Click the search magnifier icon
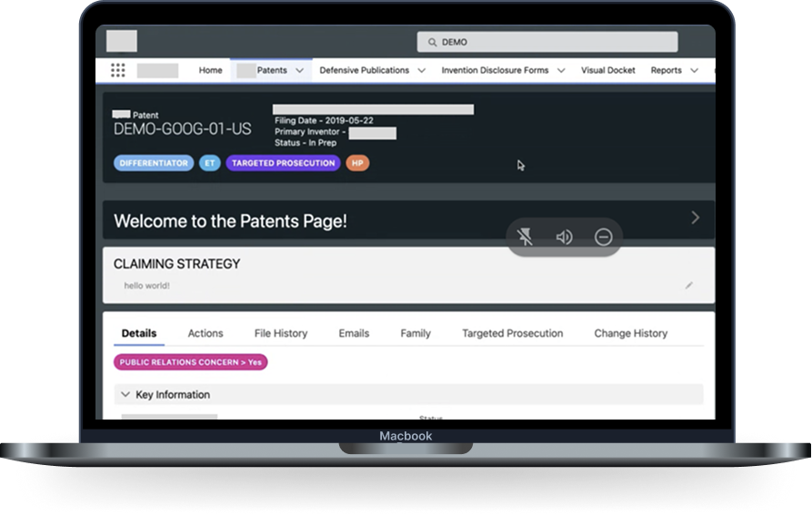 (x=432, y=42)
